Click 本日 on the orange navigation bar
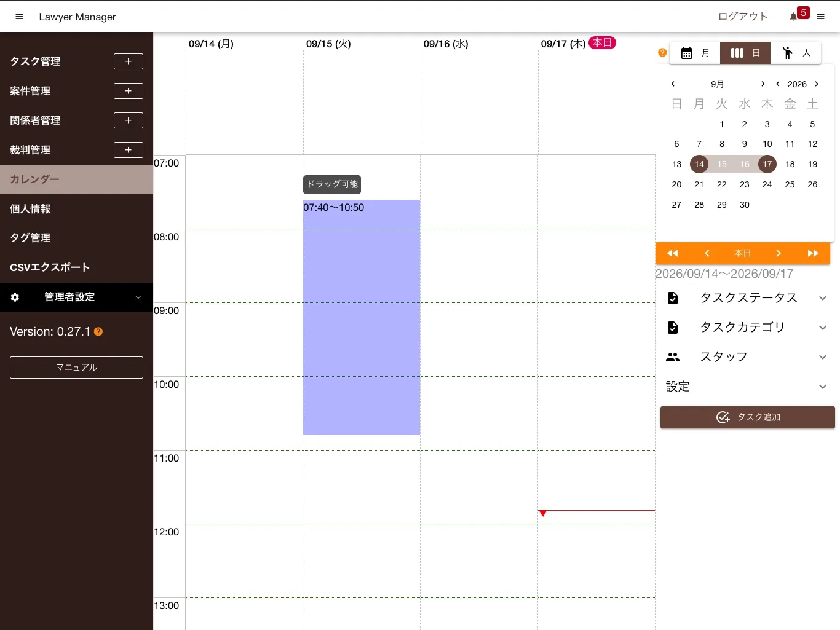This screenshot has width=840, height=630. (x=743, y=253)
